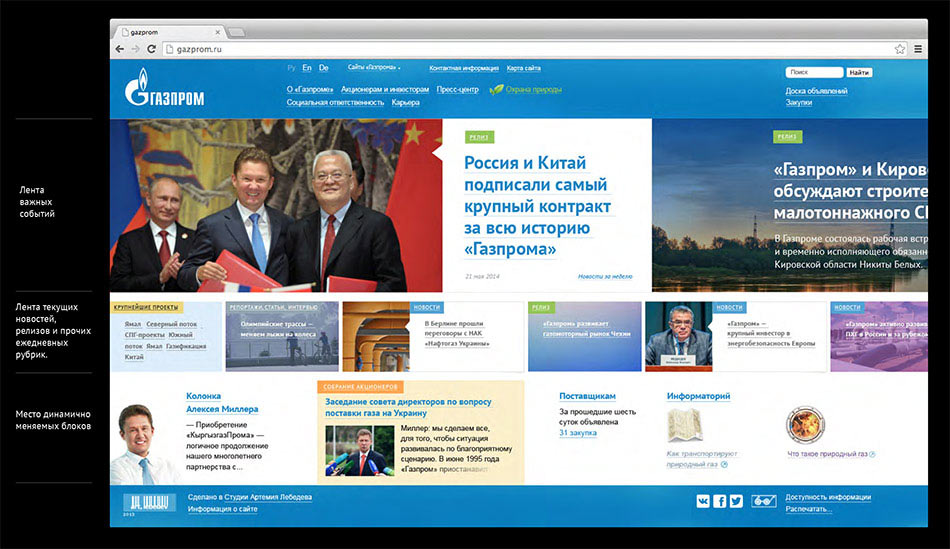The width and height of the screenshot is (950, 549).
Task: Open the «Карьера» menu item
Action: click(405, 102)
